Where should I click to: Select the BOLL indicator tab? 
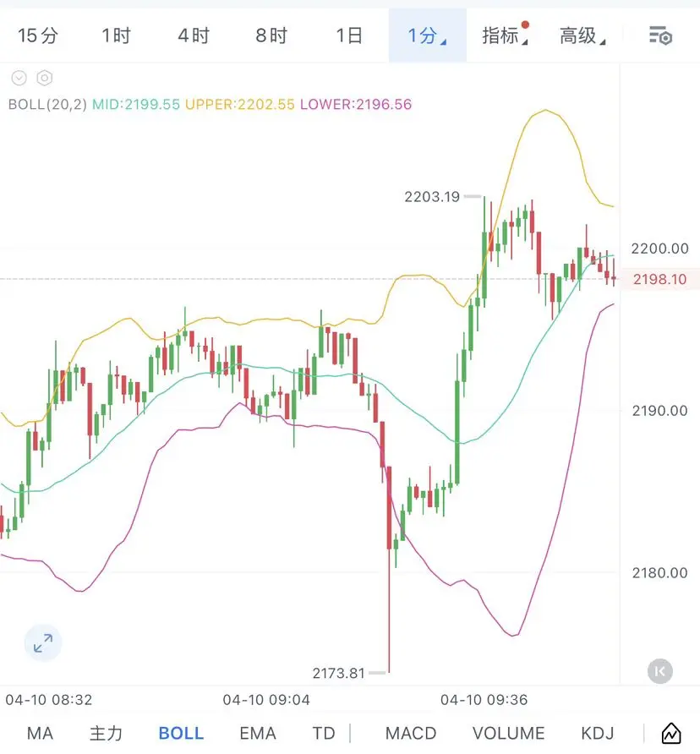tap(182, 734)
